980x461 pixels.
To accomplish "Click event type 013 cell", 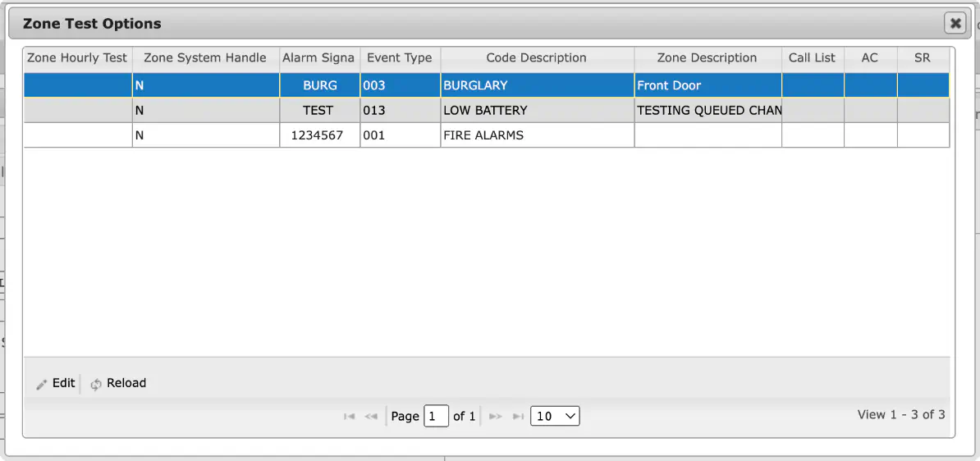I will (x=400, y=111).
